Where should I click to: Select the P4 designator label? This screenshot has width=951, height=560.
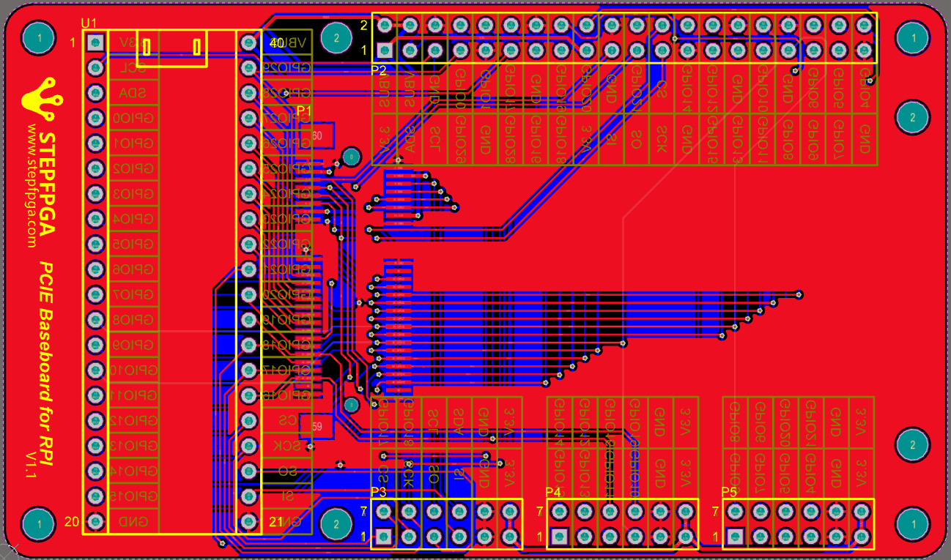[553, 492]
